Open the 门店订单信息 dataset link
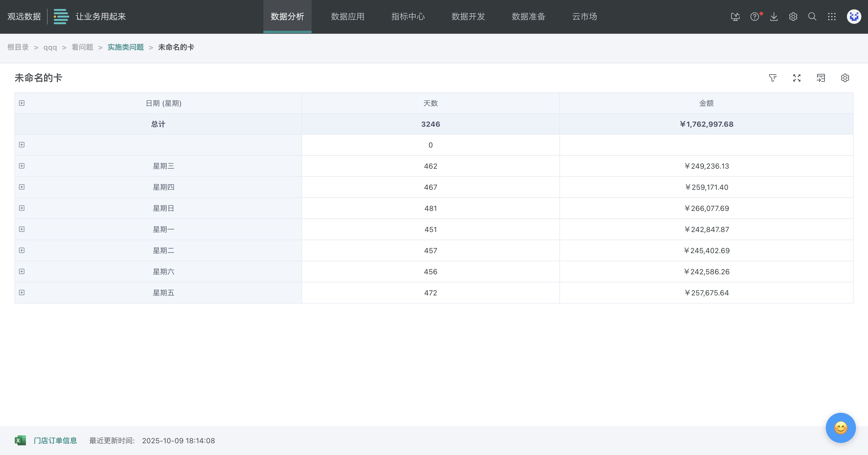The width and height of the screenshot is (868, 455). coord(55,441)
